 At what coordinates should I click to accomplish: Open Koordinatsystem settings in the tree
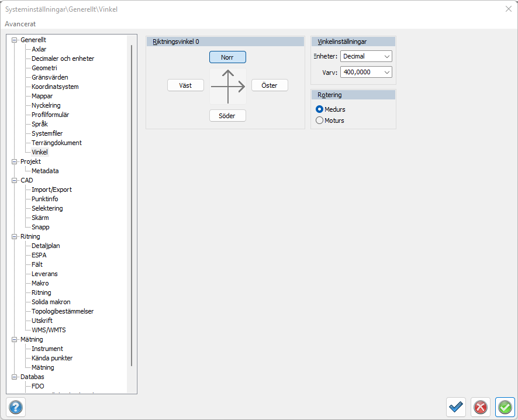[x=55, y=87]
